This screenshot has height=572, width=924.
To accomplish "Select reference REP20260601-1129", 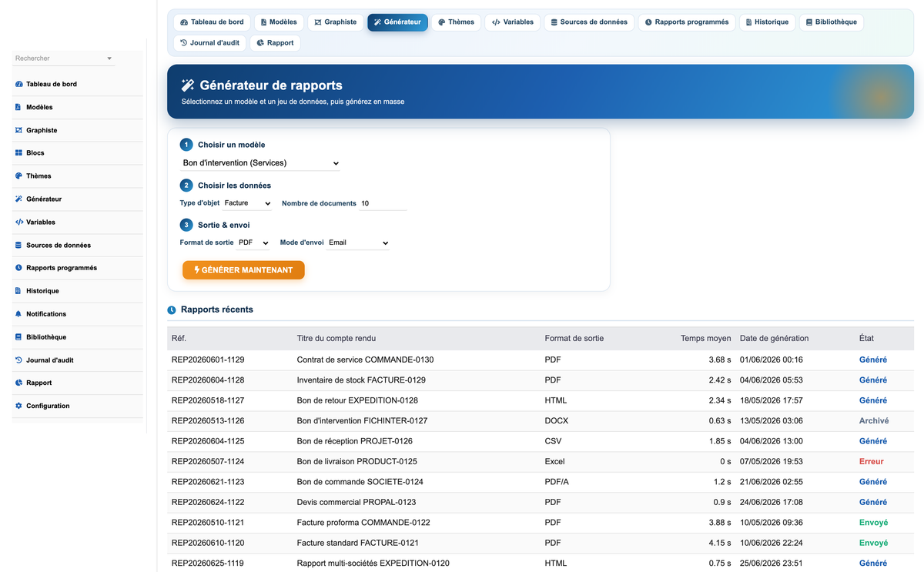I will click(x=208, y=360).
